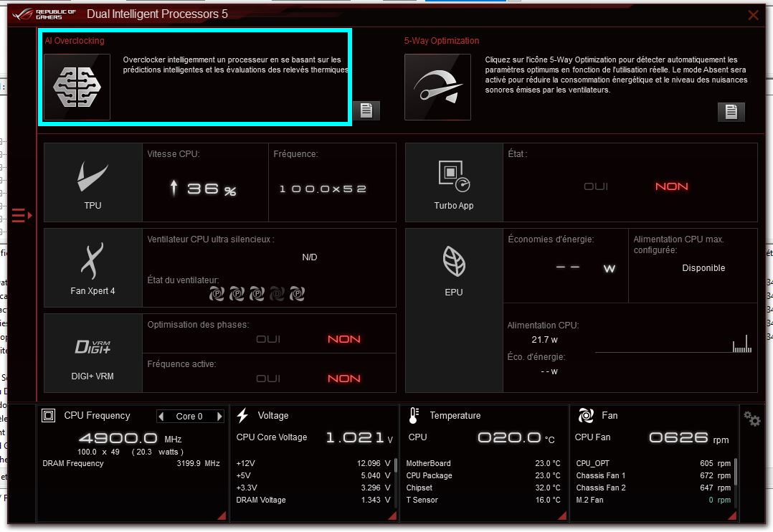Image resolution: width=773 pixels, height=532 pixels.
Task: Start the 5-Way Optimization gauge icon
Action: (437, 87)
